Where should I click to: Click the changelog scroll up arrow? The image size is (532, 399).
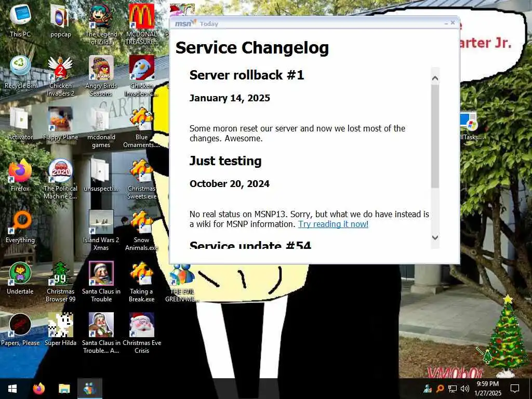click(435, 78)
